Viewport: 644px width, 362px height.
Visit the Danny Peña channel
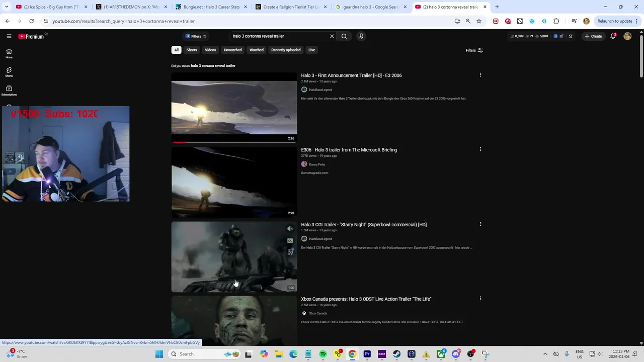317,164
